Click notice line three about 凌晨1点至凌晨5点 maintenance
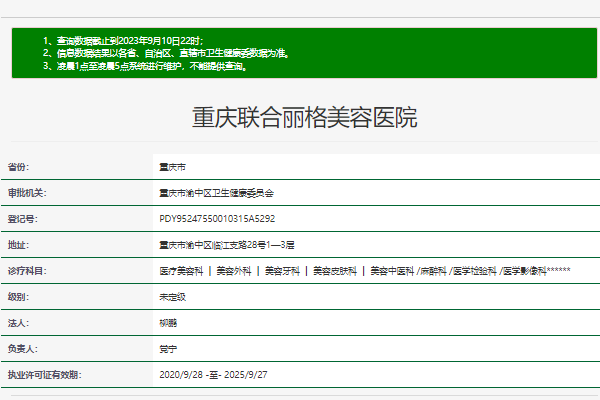Viewport: 600px width, 400px height. coord(145,66)
